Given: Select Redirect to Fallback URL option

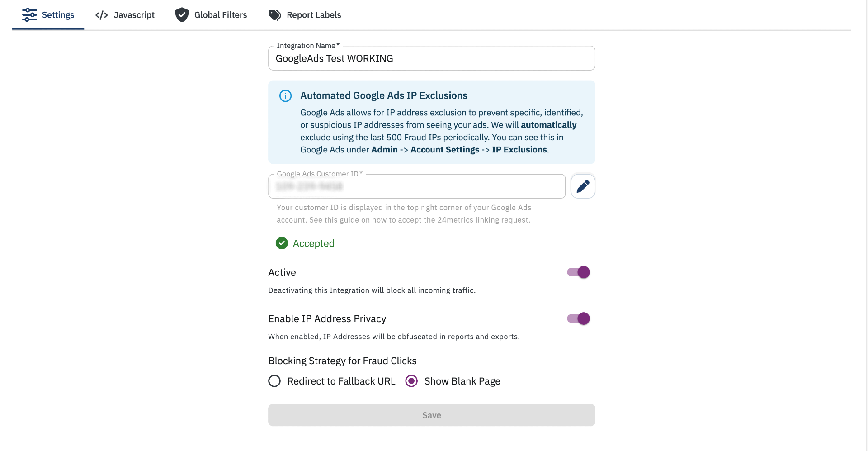Looking at the screenshot, I should 274,381.
